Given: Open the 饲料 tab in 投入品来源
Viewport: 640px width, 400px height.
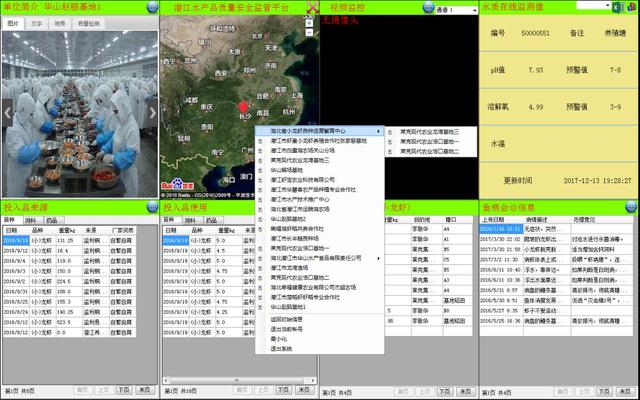Looking at the screenshot, I should point(30,220).
